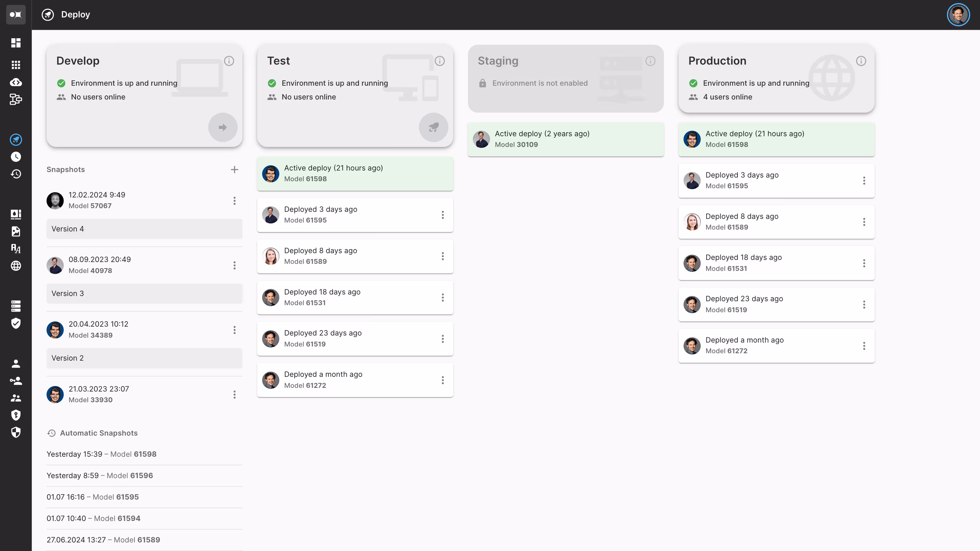Open the fonts icon in sidebar
The image size is (980, 551).
pos(16,249)
